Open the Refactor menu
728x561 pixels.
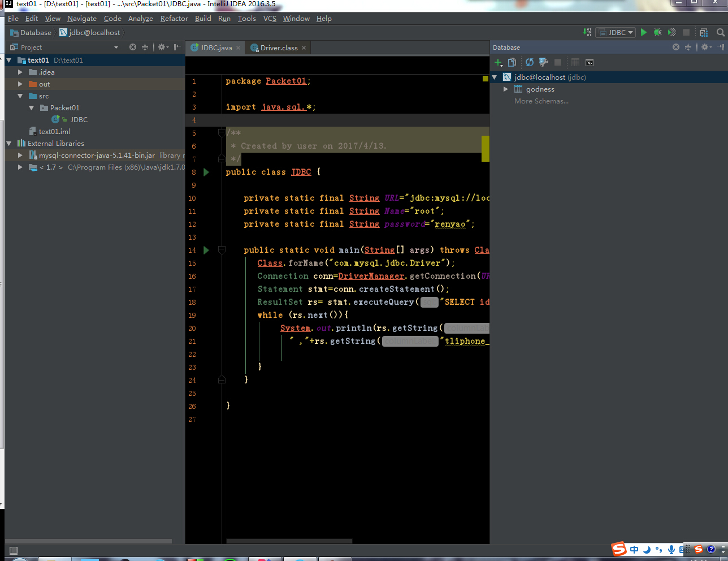[174, 19]
